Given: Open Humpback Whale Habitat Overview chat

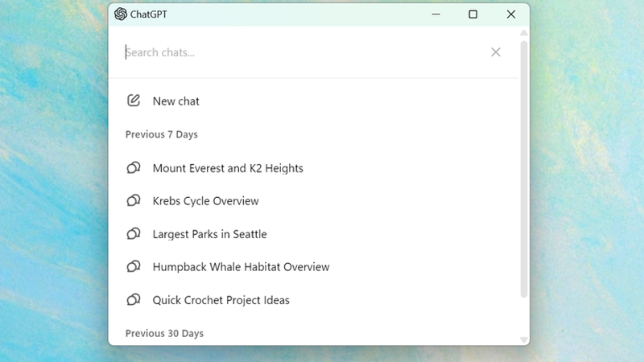Looking at the screenshot, I should click(241, 267).
